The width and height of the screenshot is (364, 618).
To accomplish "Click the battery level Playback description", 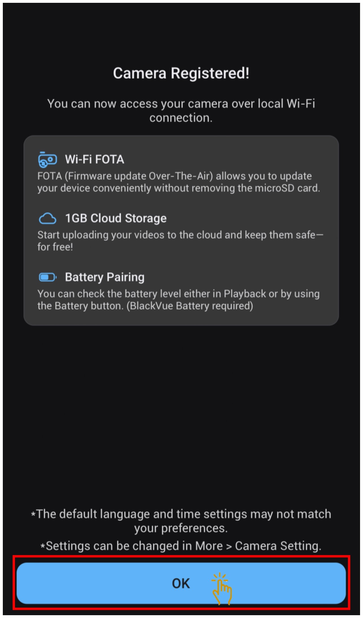I will point(178,294).
